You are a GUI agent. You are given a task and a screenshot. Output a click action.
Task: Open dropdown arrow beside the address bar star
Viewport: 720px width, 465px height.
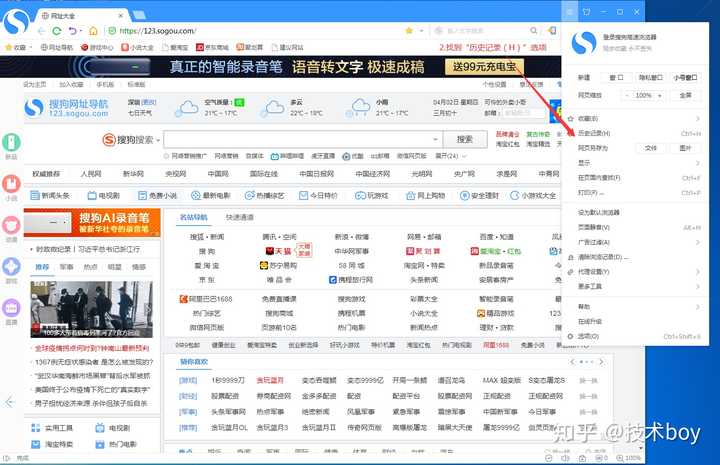(421, 31)
